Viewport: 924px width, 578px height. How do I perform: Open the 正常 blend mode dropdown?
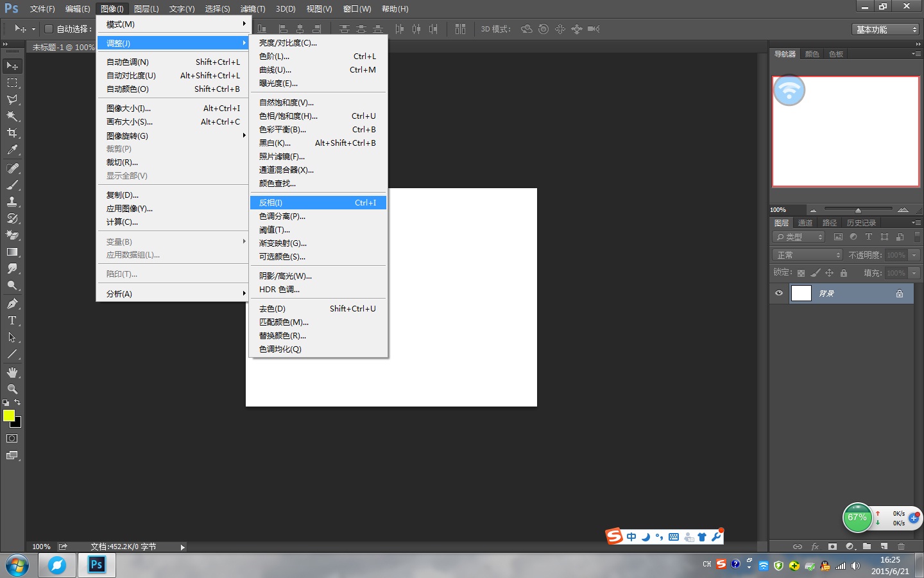807,255
